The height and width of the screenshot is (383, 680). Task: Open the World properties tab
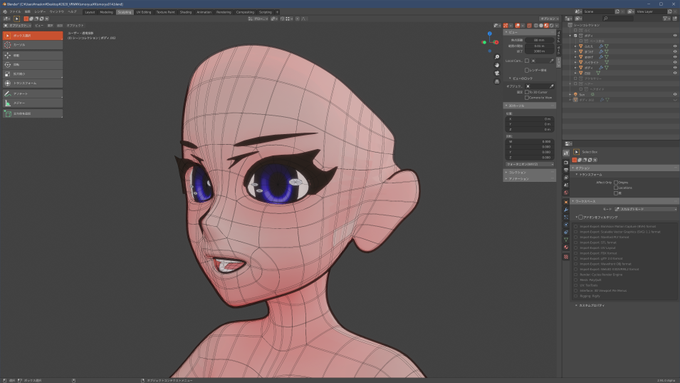[x=566, y=193]
